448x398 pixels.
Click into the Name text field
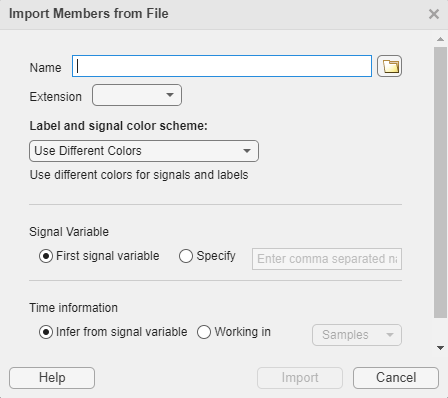pos(222,66)
